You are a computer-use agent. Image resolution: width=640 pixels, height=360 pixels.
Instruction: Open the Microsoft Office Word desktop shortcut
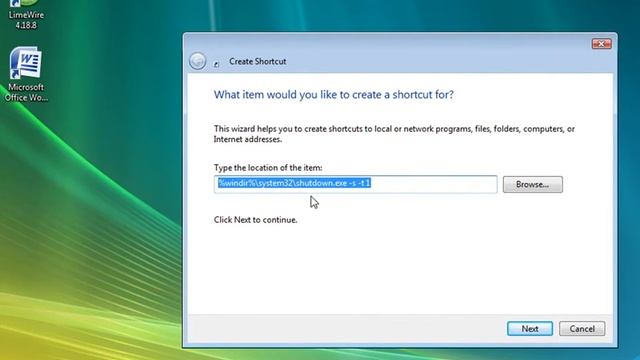coord(26,74)
